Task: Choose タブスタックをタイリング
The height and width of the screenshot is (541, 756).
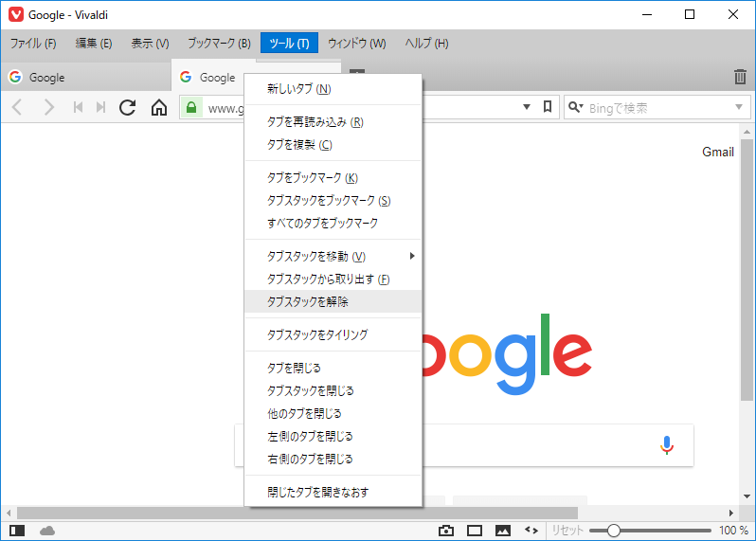Action: coord(333,334)
